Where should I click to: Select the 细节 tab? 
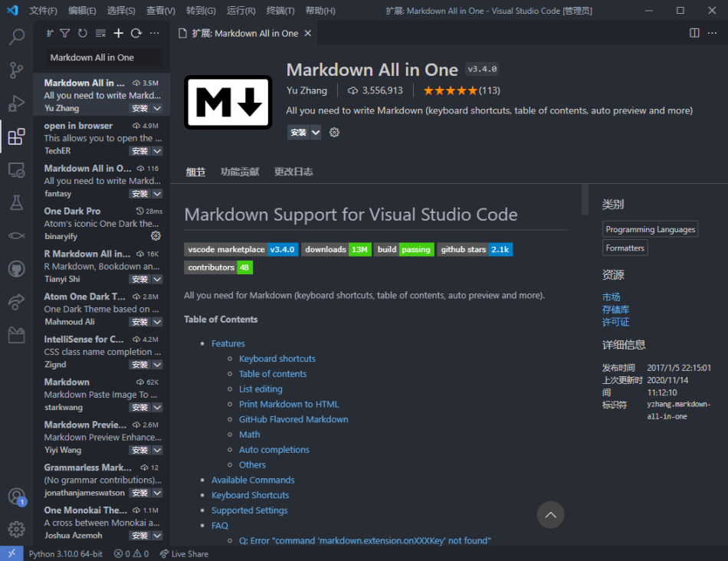click(195, 172)
